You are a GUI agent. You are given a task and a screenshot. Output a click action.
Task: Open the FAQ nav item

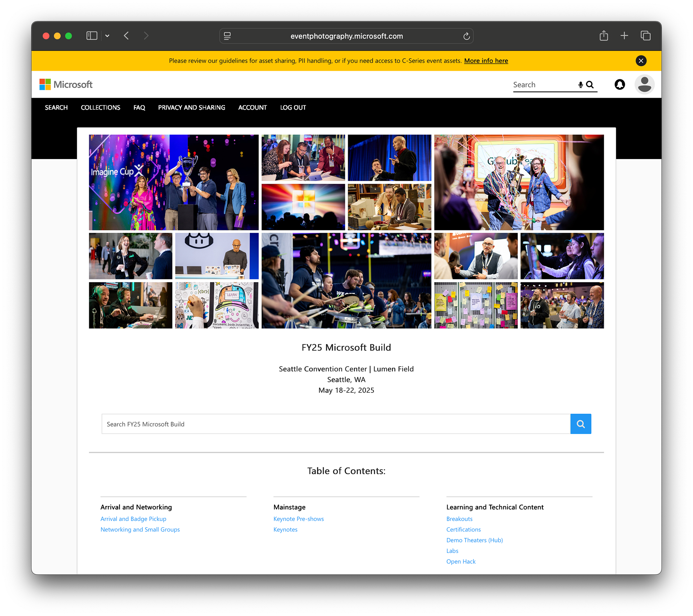coord(139,107)
